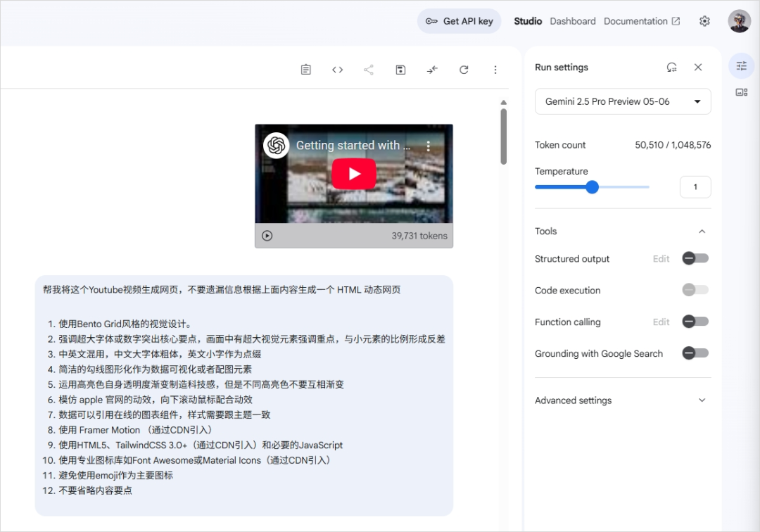The height and width of the screenshot is (532, 760).
Task: Turn on Function calling
Action: coord(695,322)
